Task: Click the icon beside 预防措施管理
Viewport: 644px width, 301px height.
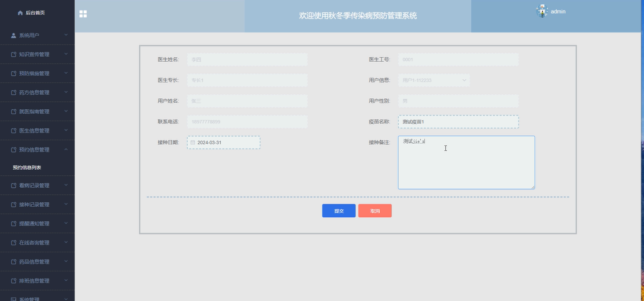Action: click(14, 74)
